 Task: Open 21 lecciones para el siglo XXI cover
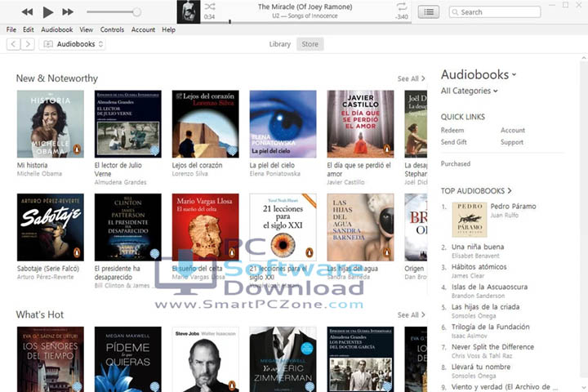point(283,227)
